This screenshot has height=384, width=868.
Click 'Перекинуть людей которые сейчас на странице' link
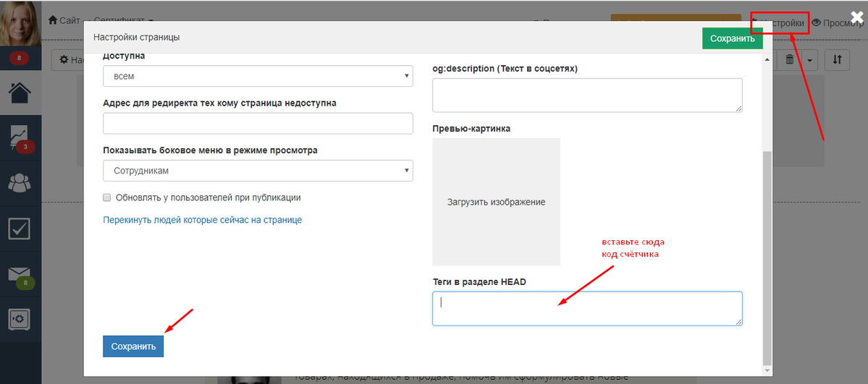point(203,221)
